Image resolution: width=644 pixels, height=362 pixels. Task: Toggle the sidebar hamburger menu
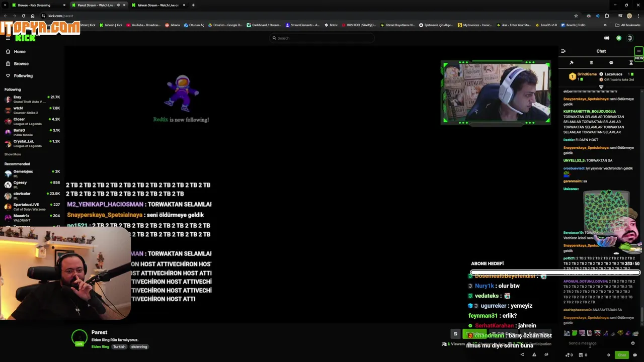click(x=8, y=38)
